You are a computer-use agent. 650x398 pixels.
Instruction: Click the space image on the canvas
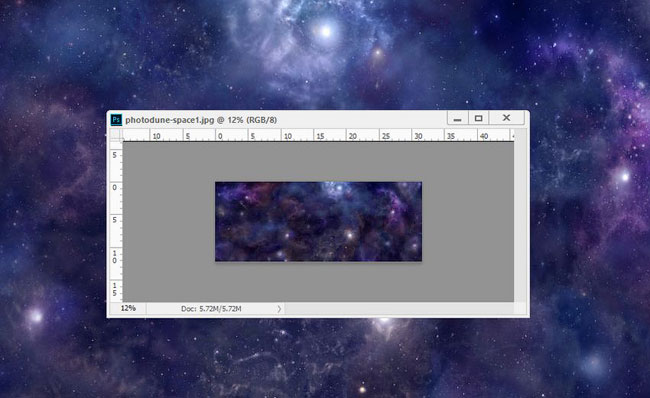click(318, 221)
